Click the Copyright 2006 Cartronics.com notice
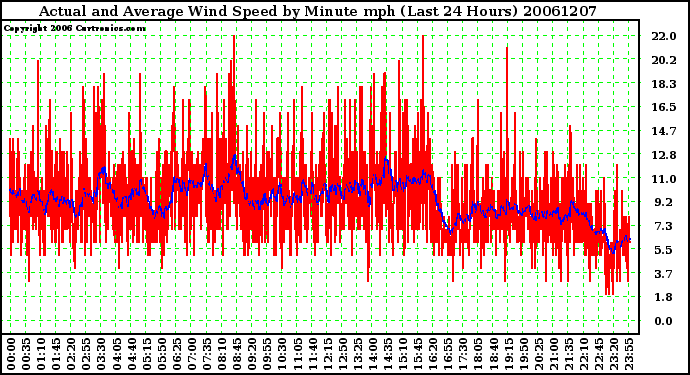Viewport: 690px width, 375px height. [x=75, y=29]
